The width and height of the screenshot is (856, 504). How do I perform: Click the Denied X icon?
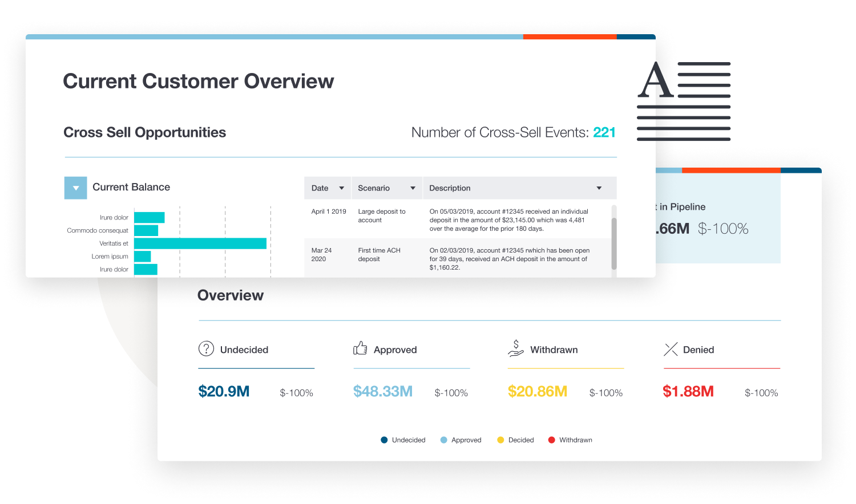(x=671, y=349)
